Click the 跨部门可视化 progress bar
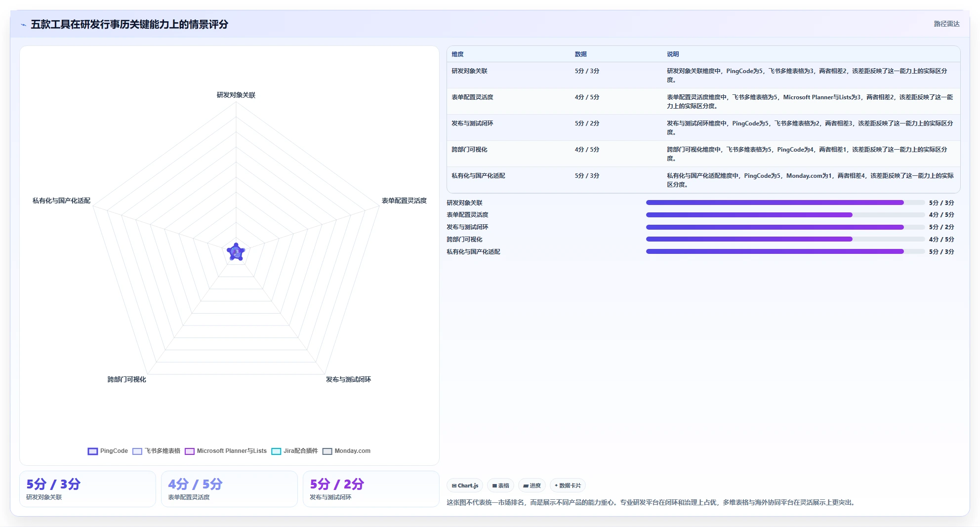Viewport: 980px width, 527px height. tap(785, 239)
